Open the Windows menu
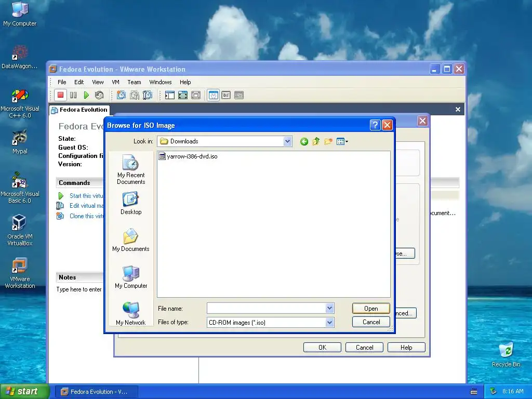532x399 pixels. (160, 82)
